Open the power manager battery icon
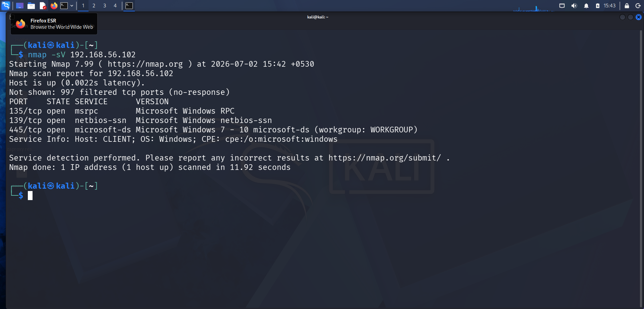644x309 pixels. (x=598, y=6)
